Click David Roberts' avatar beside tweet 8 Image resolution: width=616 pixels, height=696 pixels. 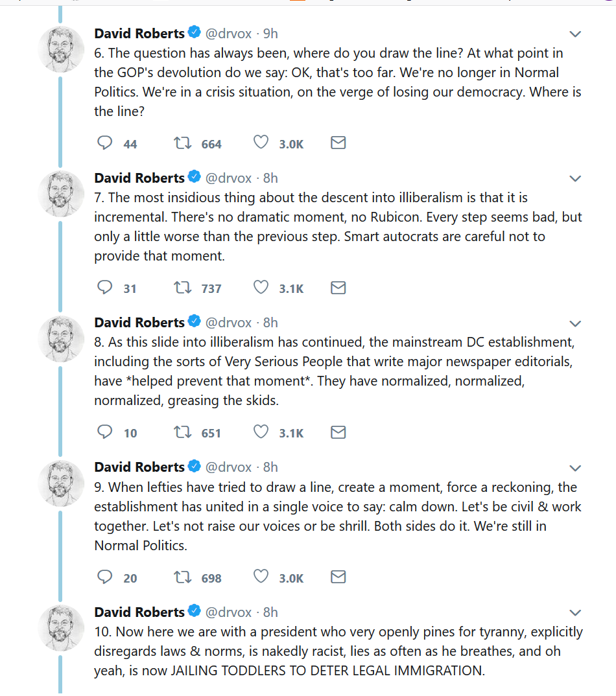coord(61,339)
